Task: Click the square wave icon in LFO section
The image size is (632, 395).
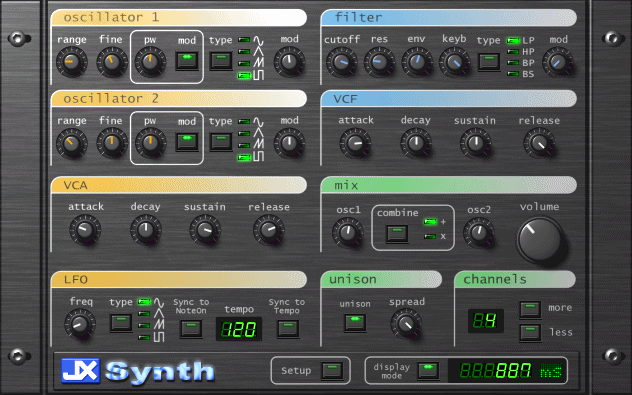Action: tap(159, 337)
